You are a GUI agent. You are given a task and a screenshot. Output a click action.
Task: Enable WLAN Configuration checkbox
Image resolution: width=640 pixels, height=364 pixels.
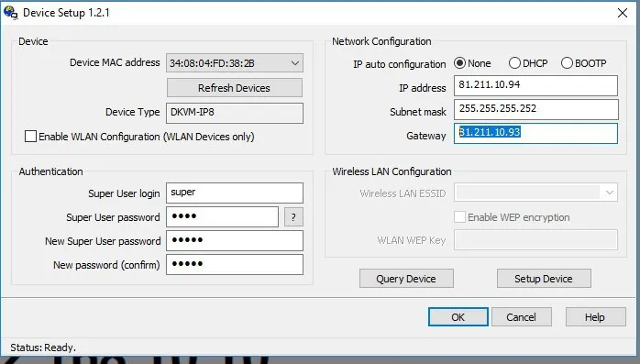(x=30, y=137)
